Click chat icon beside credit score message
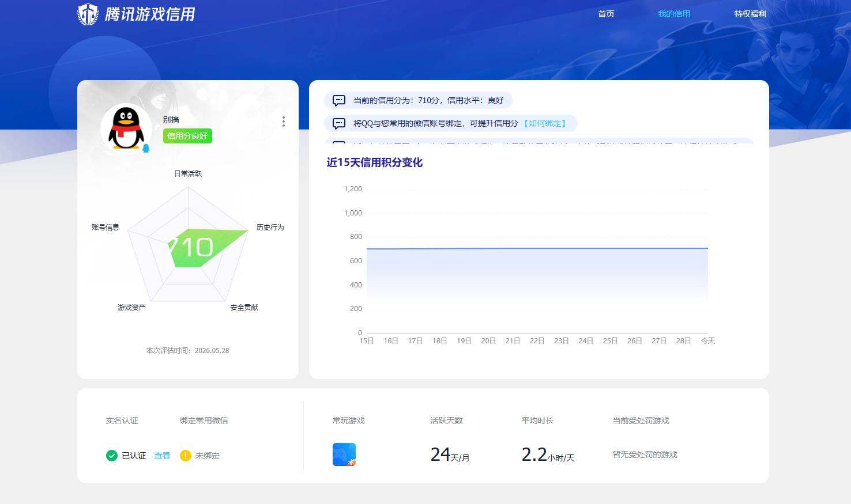 coord(339,100)
